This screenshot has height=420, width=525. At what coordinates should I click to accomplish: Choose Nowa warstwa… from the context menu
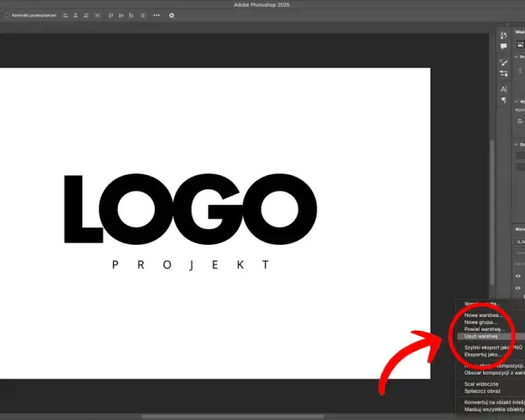tap(483, 315)
